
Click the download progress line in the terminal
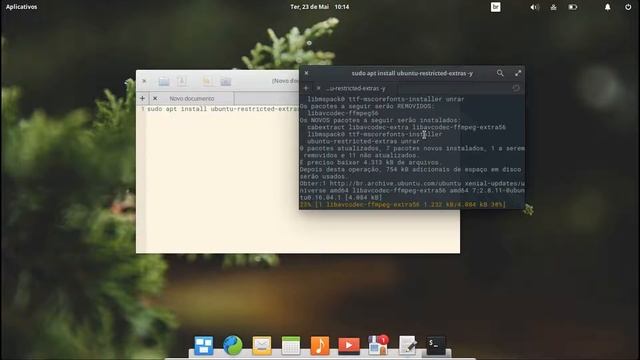pos(402,204)
